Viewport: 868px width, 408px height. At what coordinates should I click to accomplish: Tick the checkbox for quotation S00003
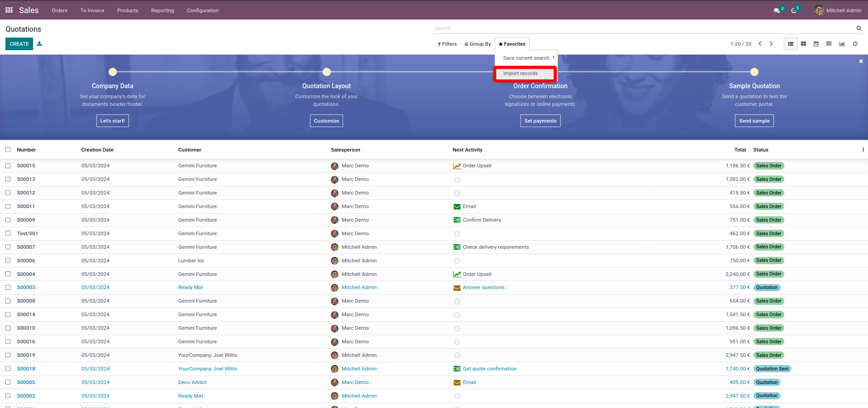[8, 288]
